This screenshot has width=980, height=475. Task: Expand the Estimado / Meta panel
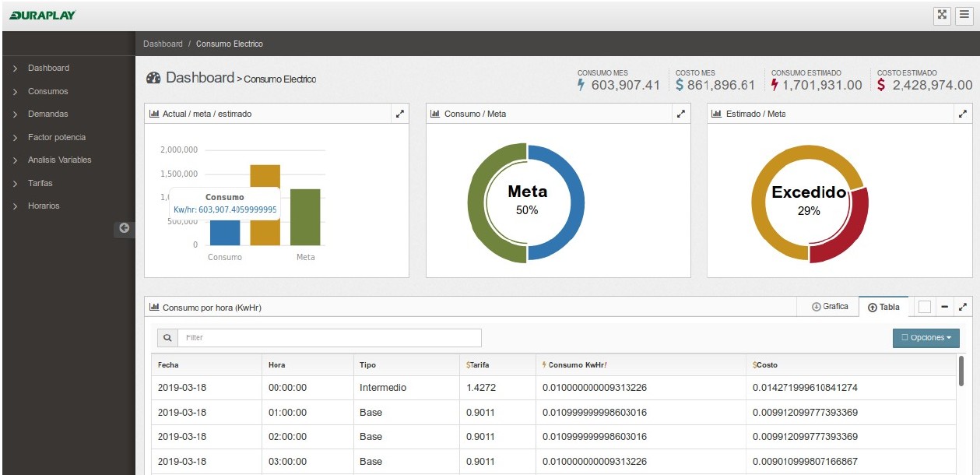point(963,114)
